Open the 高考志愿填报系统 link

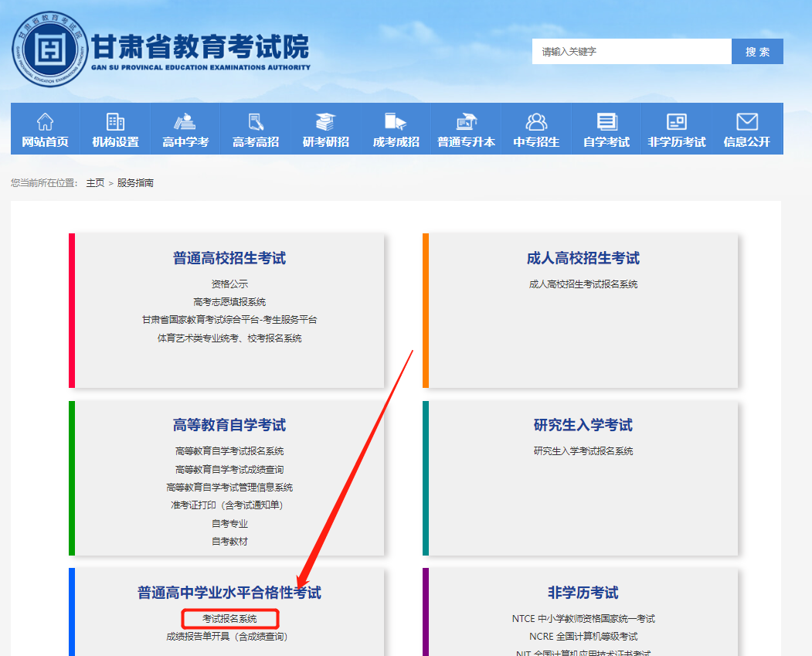tap(229, 302)
